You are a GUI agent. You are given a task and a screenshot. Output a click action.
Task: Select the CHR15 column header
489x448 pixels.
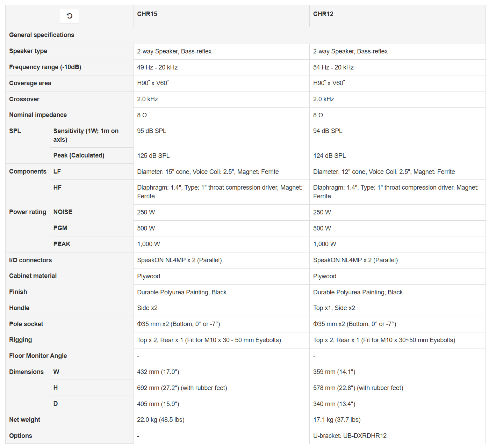[147, 14]
